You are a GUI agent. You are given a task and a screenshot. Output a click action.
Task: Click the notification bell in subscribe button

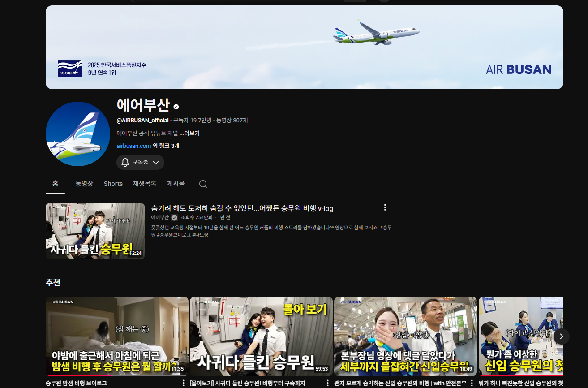coord(125,162)
